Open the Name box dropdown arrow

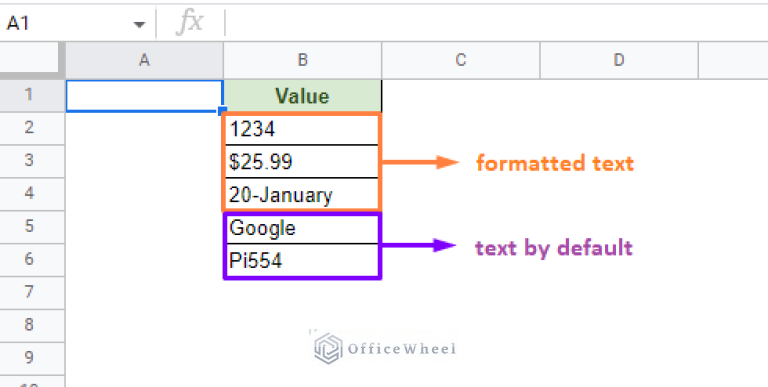point(140,24)
